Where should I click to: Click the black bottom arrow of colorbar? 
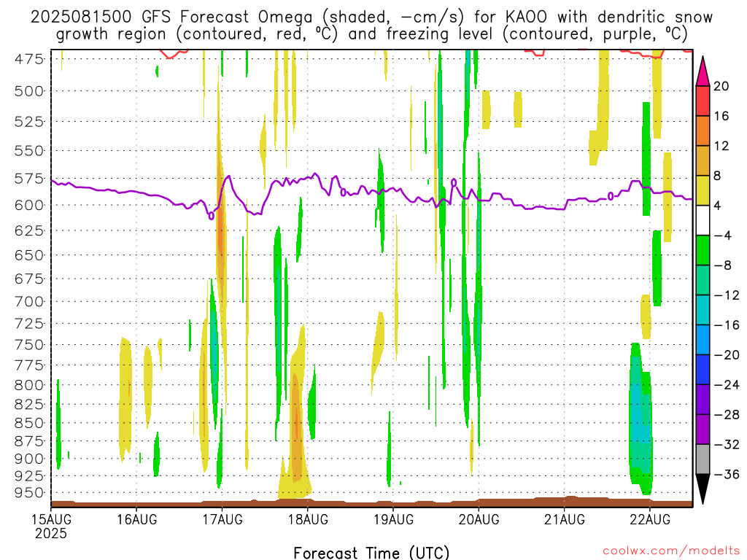pos(703,489)
